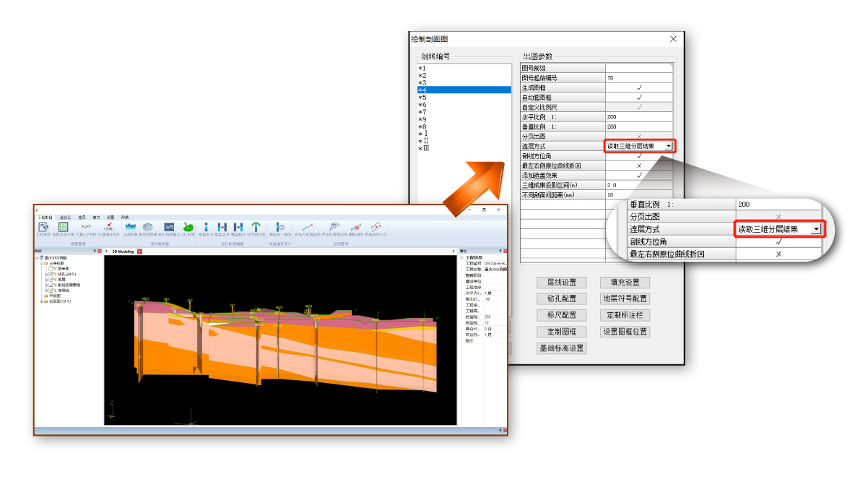
Task: Collapse the 工程信息 property group
Action: [x=461, y=257]
